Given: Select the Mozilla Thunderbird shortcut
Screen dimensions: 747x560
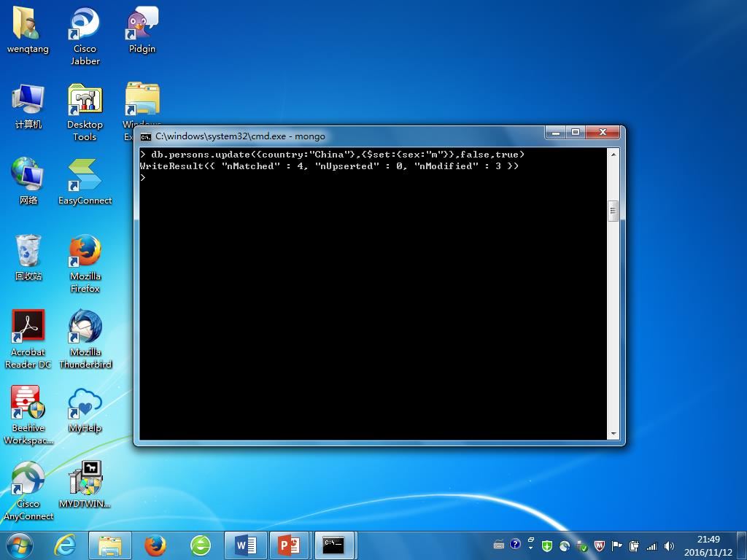Looking at the screenshot, I should 85,339.
